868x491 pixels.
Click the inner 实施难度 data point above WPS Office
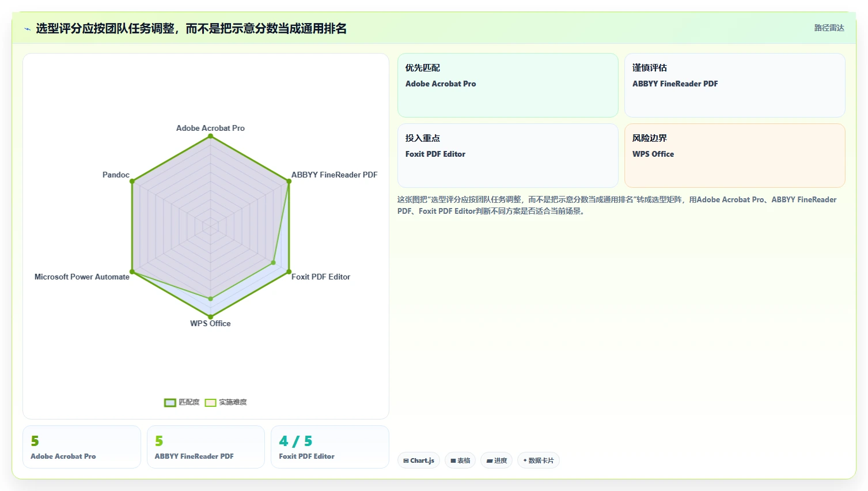pyautogui.click(x=210, y=299)
